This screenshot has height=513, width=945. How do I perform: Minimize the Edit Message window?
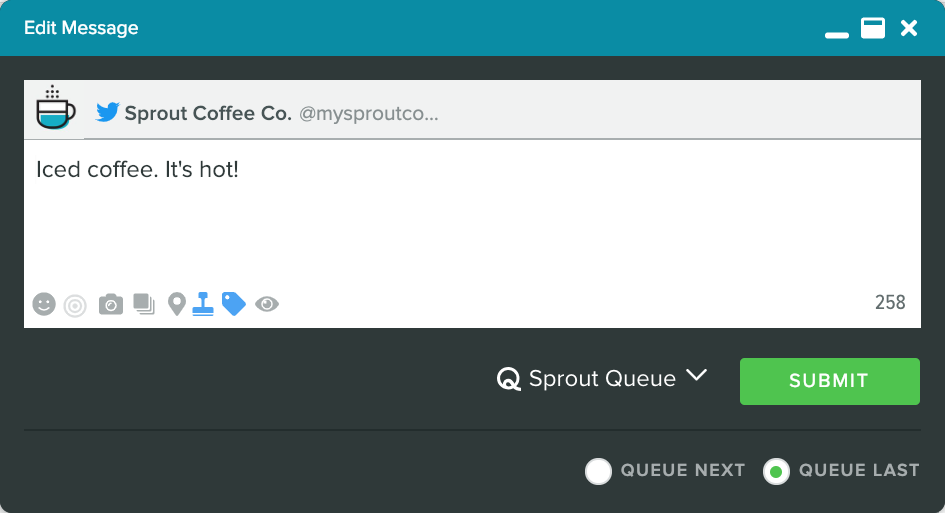coord(837,35)
